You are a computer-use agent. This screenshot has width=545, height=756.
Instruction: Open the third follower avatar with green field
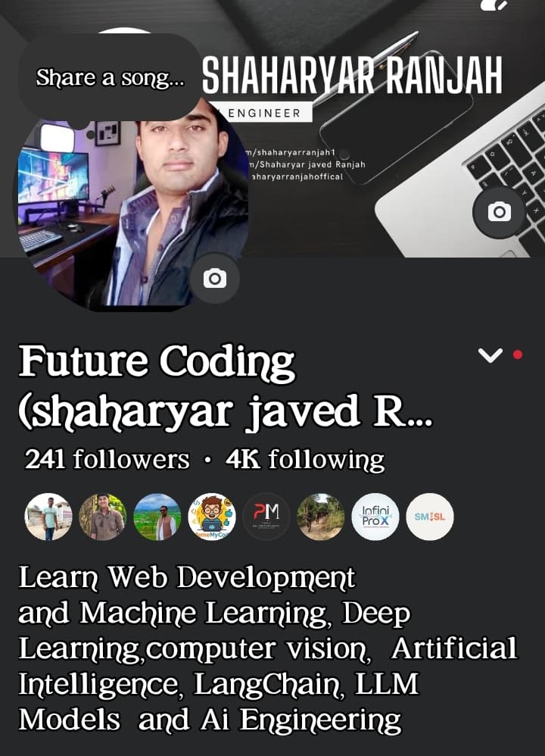pyautogui.click(x=157, y=517)
